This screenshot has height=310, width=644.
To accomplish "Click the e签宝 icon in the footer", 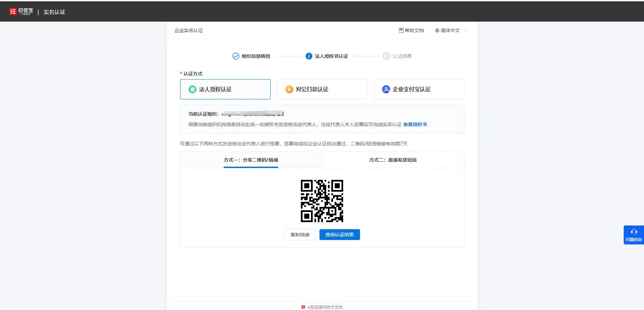I will [303, 307].
